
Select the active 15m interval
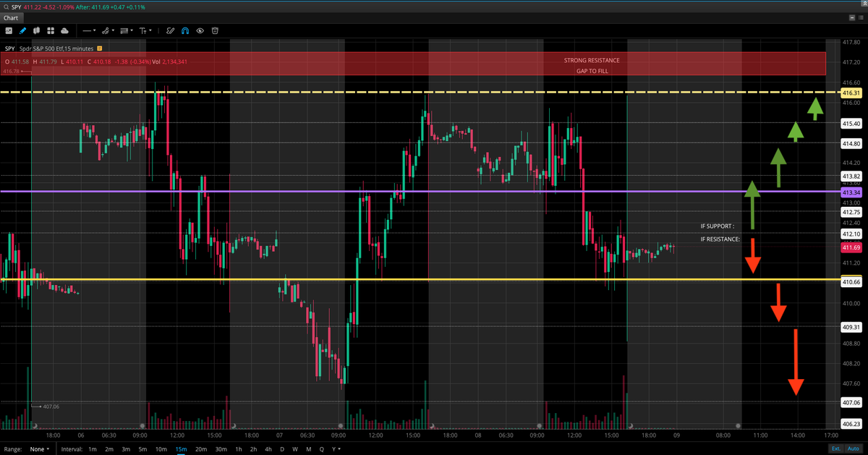(x=181, y=449)
